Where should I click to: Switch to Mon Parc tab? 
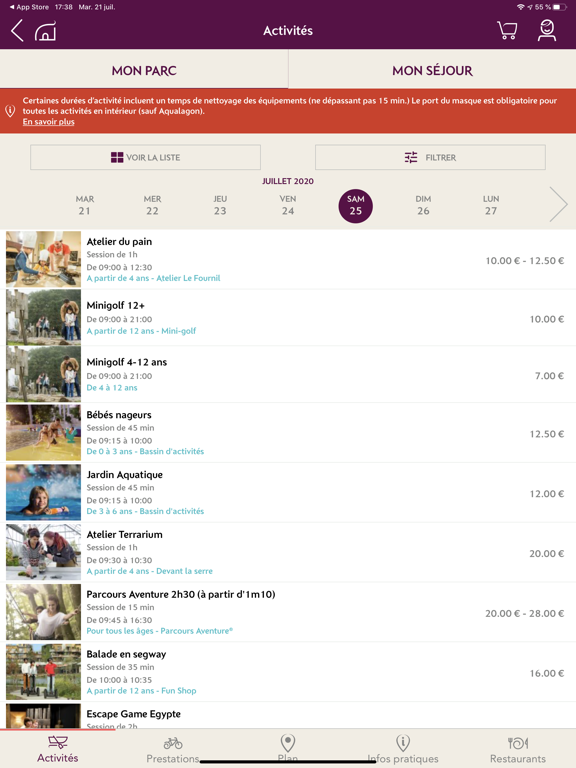(144, 71)
